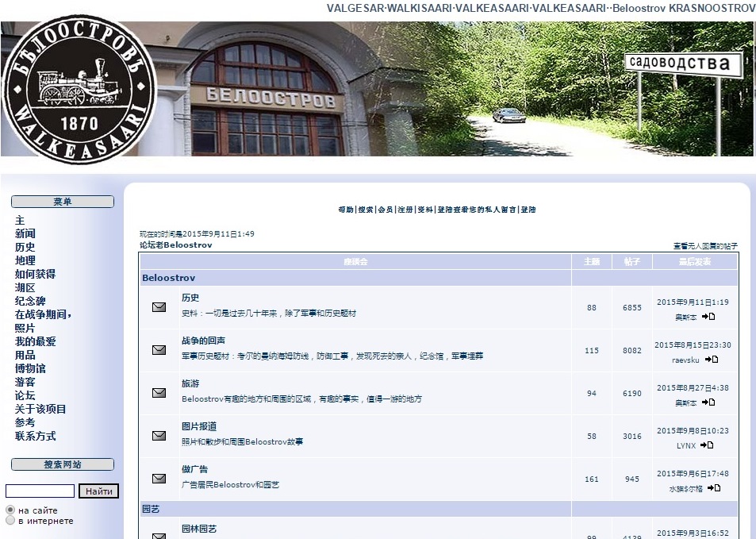Click the envelope icon beside 旅游 forum

point(159,393)
